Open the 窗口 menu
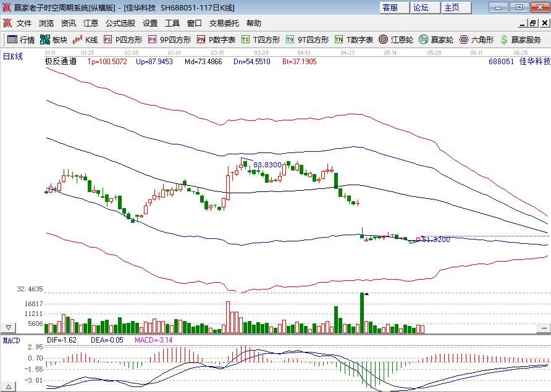 point(195,23)
